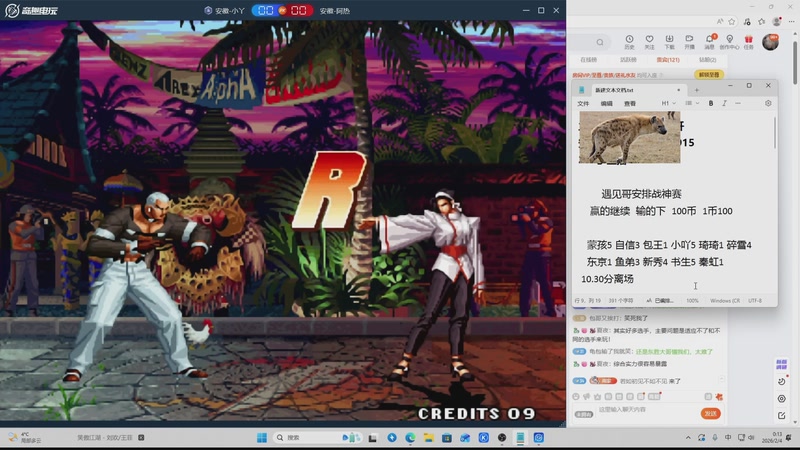This screenshot has height=450, width=800.
Task: Click the emoji icon in chat toolbar
Action: tap(576, 396)
